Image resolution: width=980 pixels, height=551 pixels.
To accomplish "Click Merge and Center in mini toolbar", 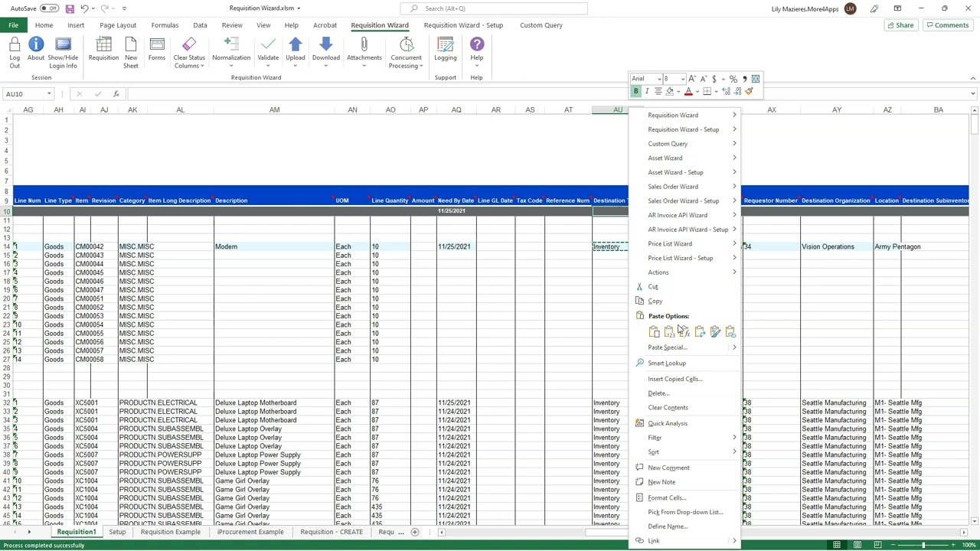I will coord(756,79).
